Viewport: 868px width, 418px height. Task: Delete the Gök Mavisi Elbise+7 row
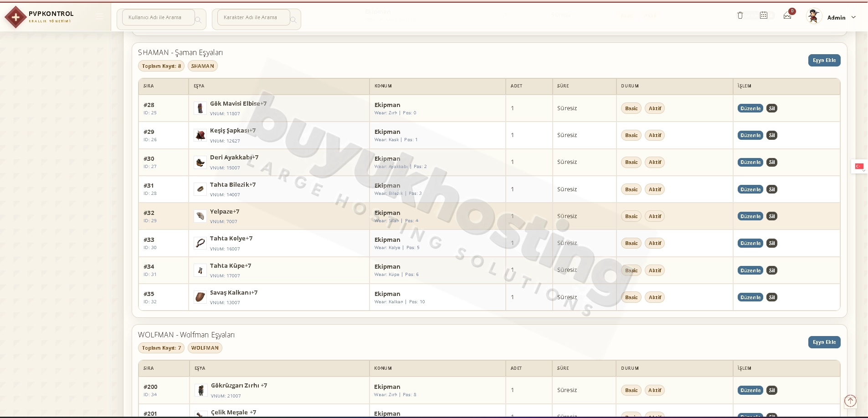(x=772, y=108)
